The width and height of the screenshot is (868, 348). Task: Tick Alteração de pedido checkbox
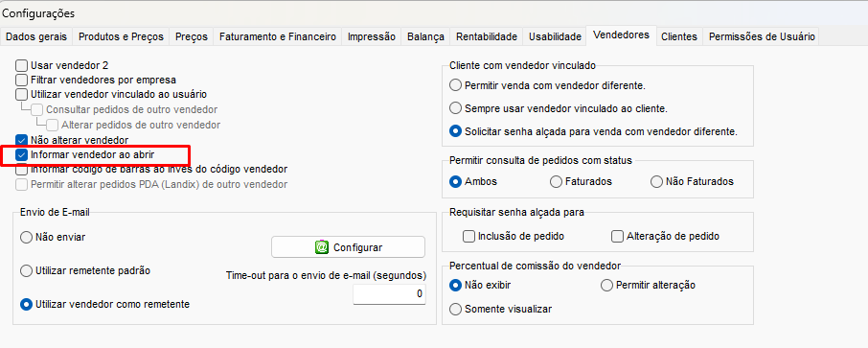[x=617, y=237]
